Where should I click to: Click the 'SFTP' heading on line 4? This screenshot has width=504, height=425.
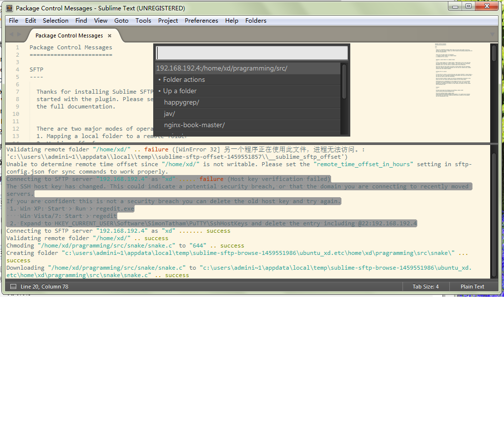pyautogui.click(x=36, y=70)
